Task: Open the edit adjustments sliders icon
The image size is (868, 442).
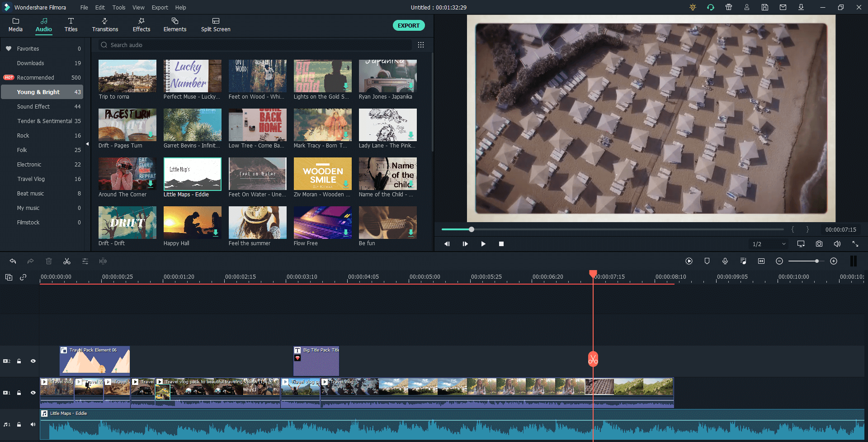Action: tap(85, 261)
